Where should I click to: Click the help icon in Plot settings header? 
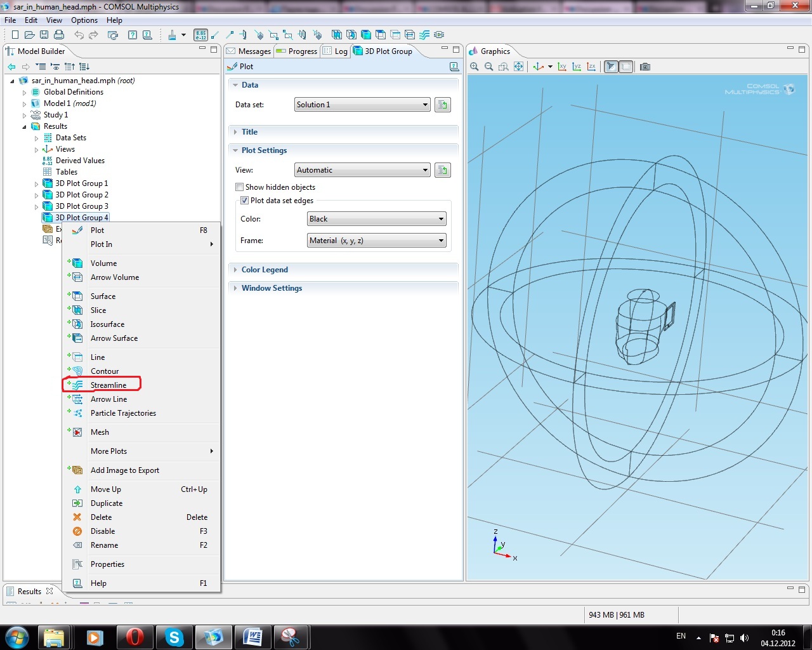[x=454, y=67]
